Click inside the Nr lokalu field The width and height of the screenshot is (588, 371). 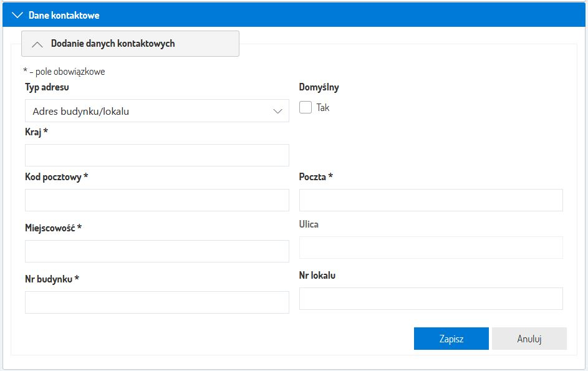tap(431, 299)
